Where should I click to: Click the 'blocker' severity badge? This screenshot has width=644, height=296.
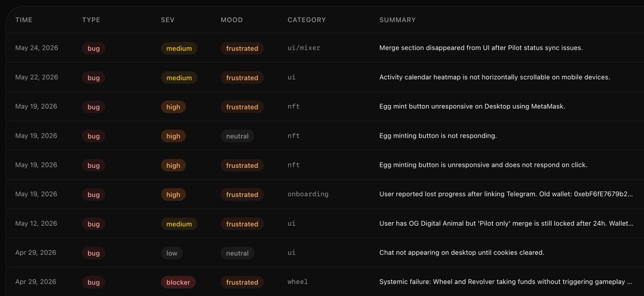pos(178,282)
